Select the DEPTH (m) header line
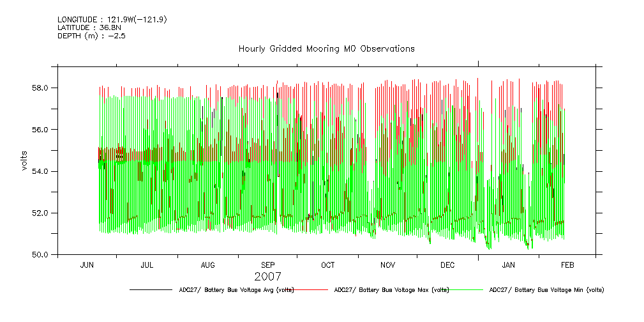Image resolution: width=644 pixels, height=322 pixels. tap(91, 36)
